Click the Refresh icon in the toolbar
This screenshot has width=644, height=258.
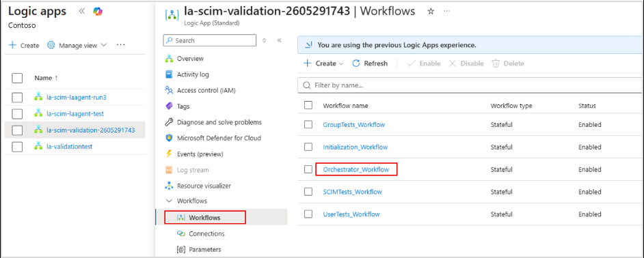(x=356, y=63)
